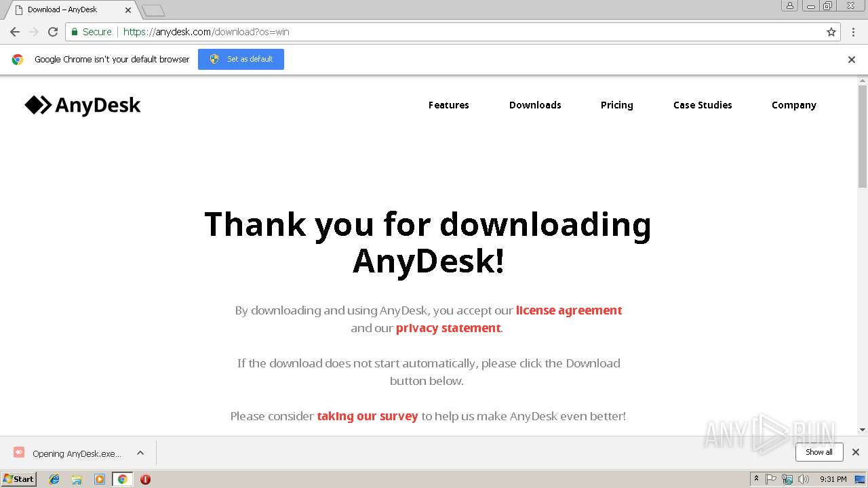Click scrollbar up arrow
The image size is (868, 488).
(x=863, y=81)
